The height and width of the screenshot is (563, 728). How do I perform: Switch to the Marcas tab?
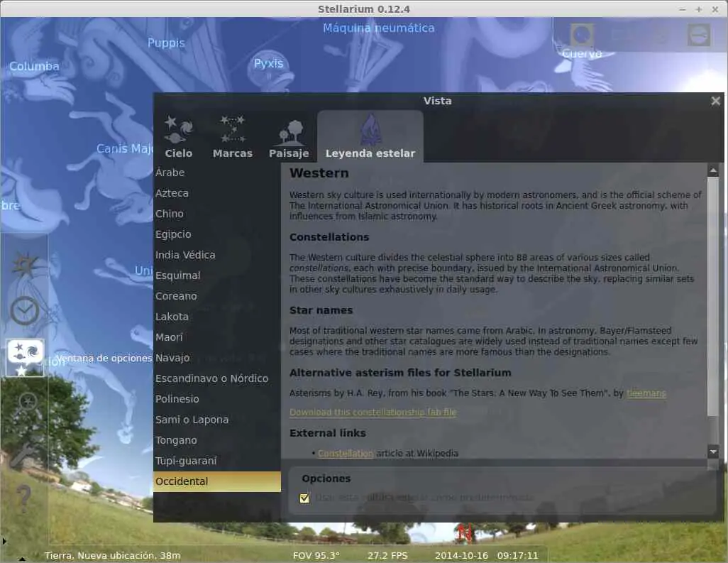coord(233,136)
